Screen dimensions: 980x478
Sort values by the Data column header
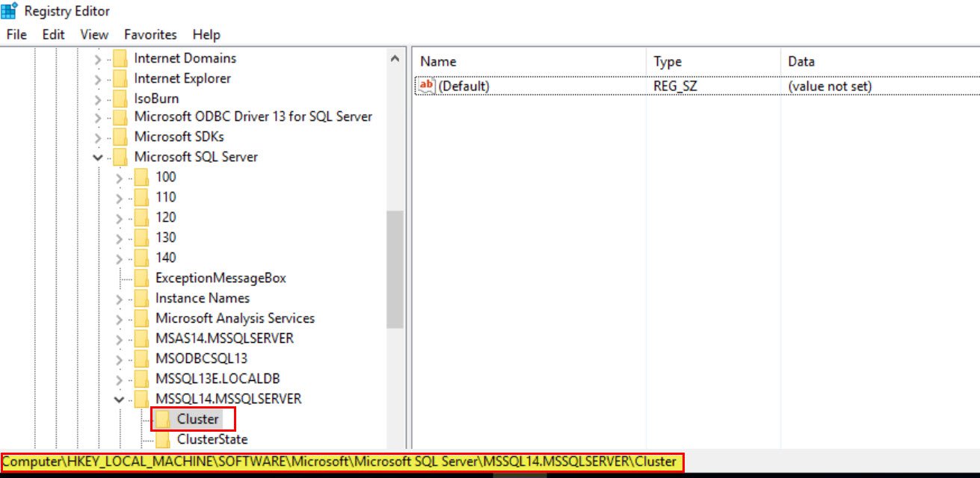click(x=881, y=61)
